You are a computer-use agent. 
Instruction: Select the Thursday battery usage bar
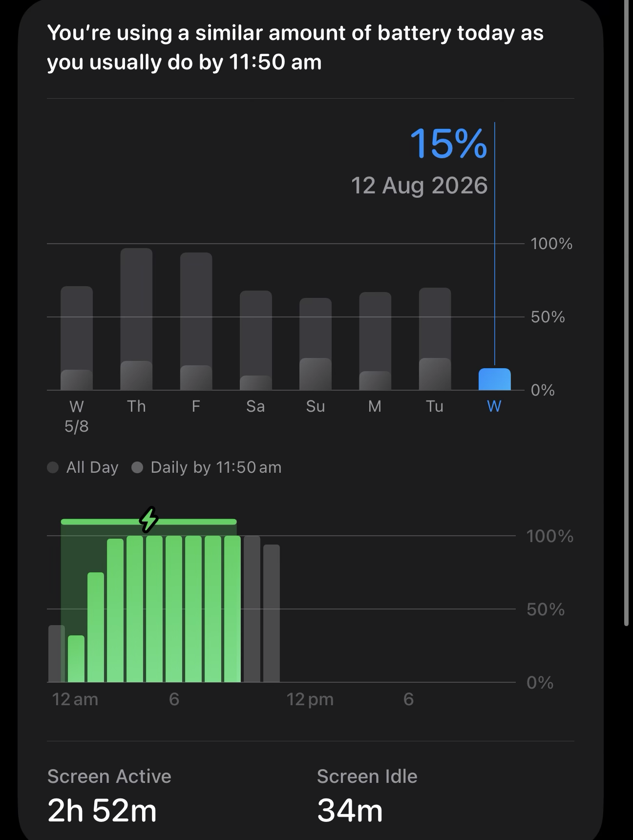pyautogui.click(x=136, y=319)
